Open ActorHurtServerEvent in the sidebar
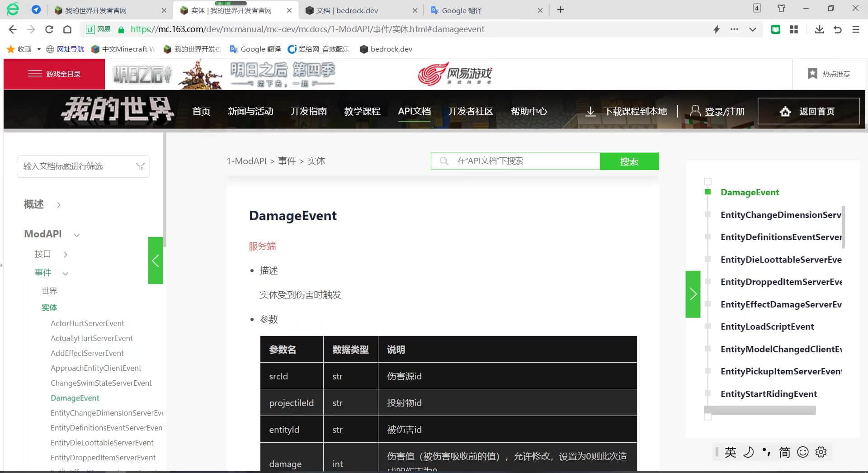 pyautogui.click(x=87, y=323)
